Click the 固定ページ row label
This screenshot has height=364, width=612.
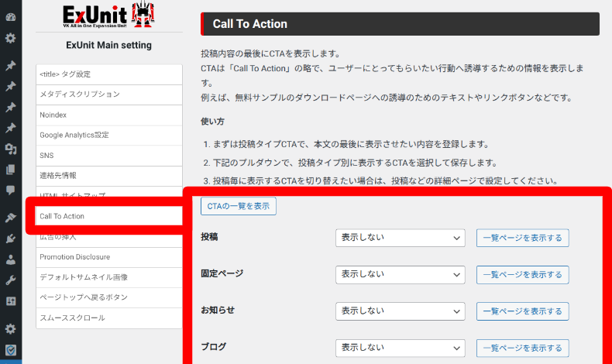coord(222,273)
